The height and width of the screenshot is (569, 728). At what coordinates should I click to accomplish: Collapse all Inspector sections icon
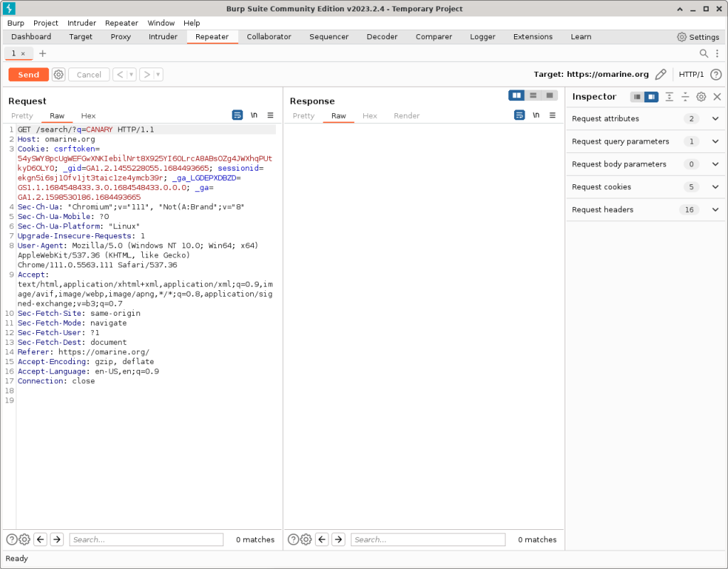685,97
